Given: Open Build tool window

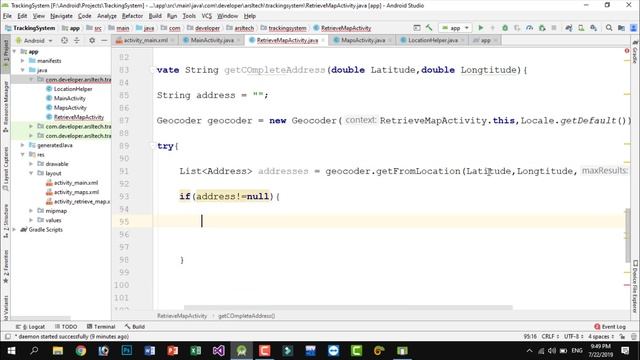Looking at the screenshot, I should 135,327.
